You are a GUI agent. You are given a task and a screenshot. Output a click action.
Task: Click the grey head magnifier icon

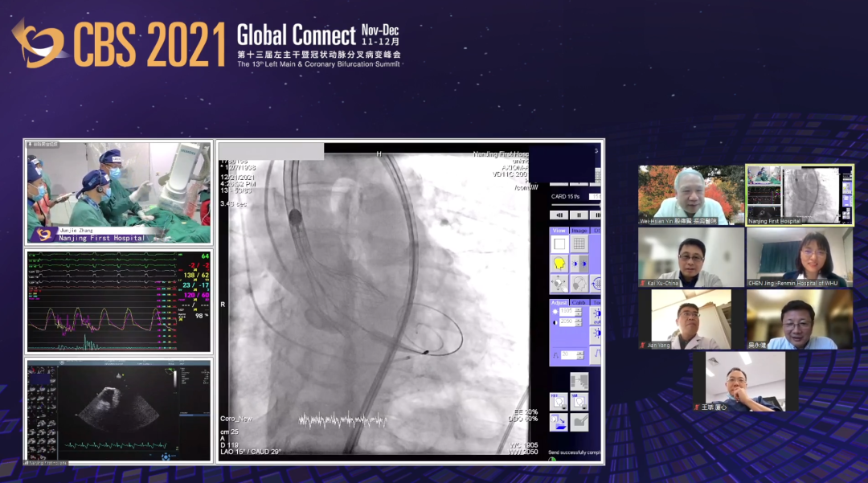click(559, 283)
